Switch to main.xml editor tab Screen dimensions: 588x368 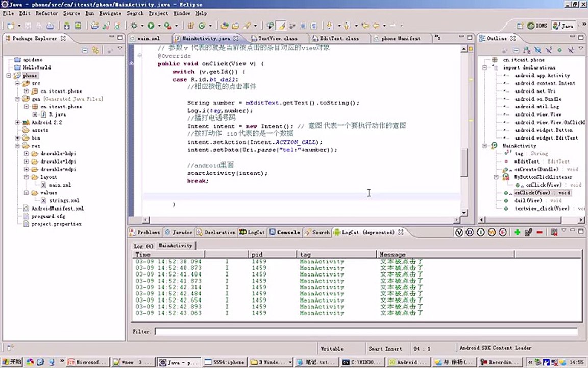click(x=145, y=38)
